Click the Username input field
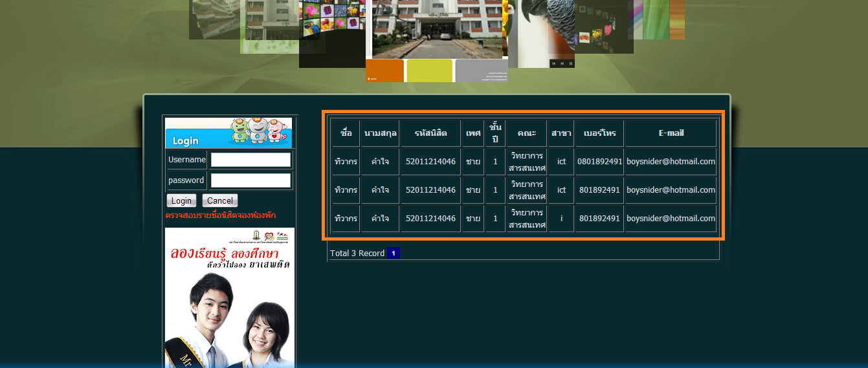This screenshot has height=368, width=868. coord(250,160)
